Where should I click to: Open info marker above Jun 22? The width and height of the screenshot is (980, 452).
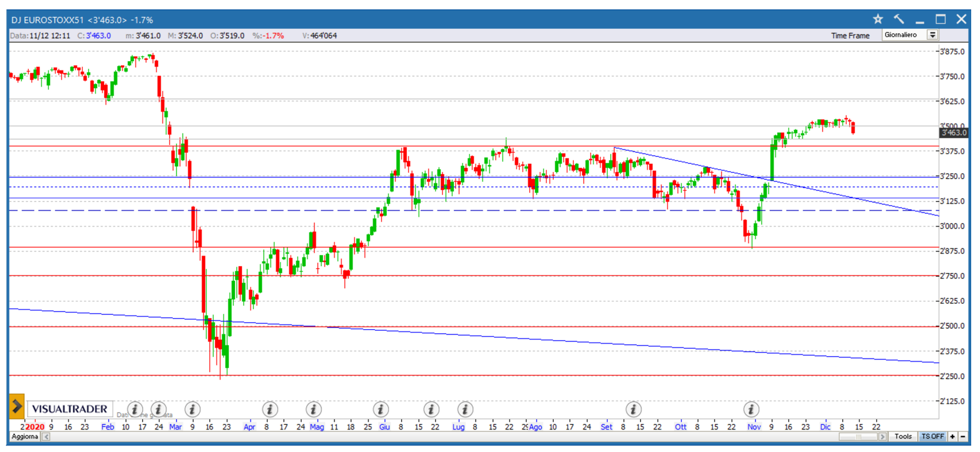[x=431, y=409]
